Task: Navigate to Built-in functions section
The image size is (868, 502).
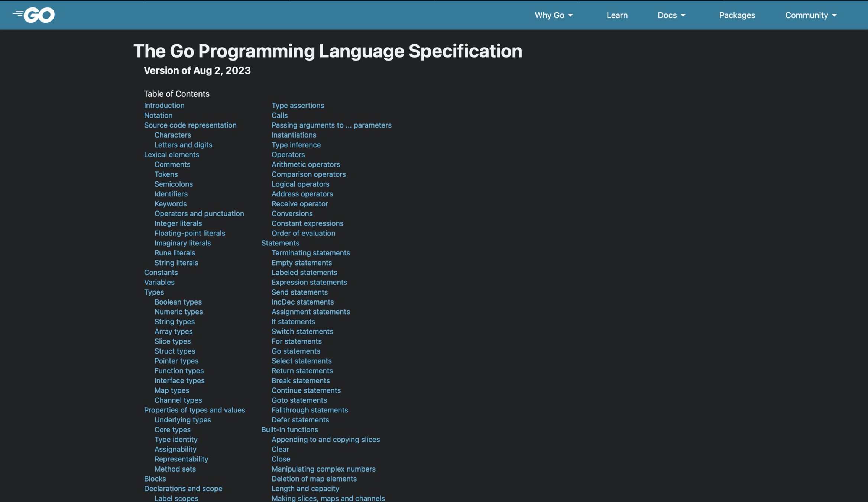Action: click(x=289, y=430)
